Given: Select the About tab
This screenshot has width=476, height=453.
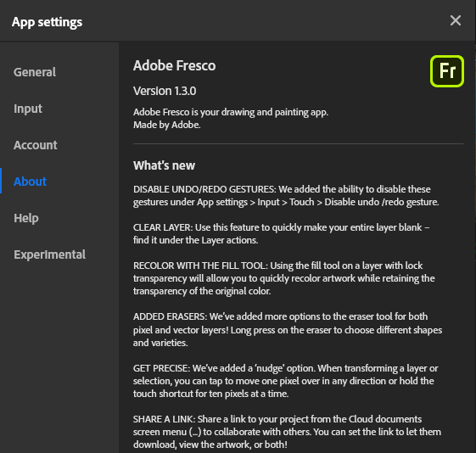Looking at the screenshot, I should 30,182.
